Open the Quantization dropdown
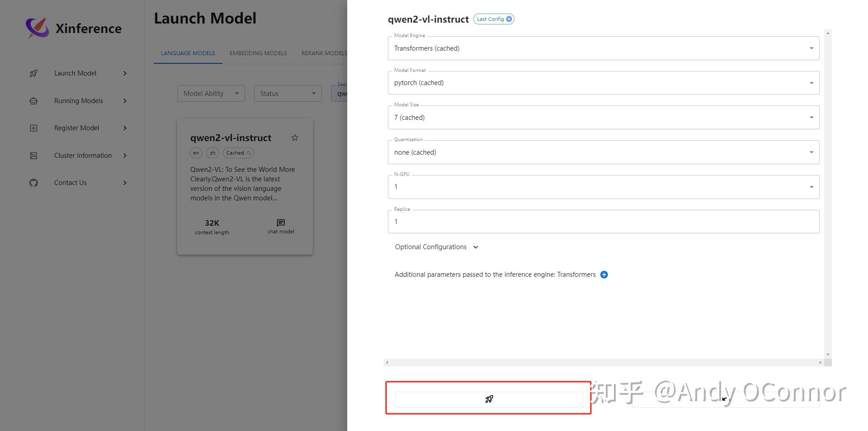The width and height of the screenshot is (868, 431). (811, 152)
